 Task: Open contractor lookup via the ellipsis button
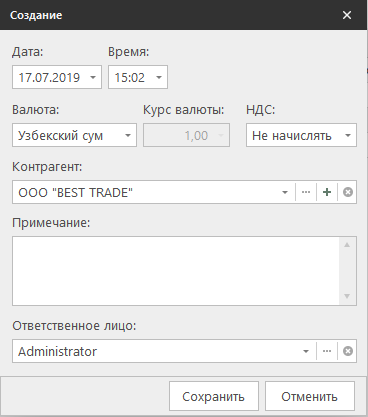306,192
